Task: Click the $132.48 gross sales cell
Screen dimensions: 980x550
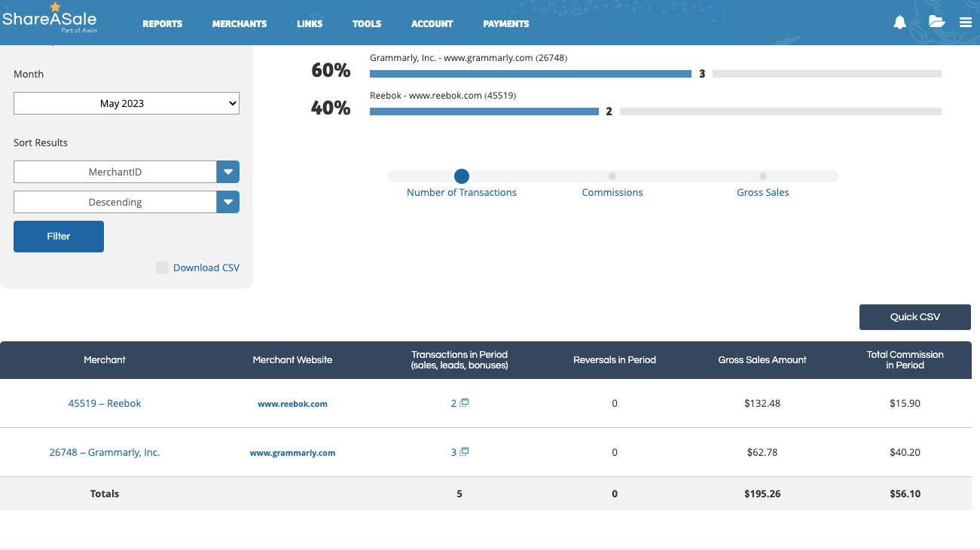Action: [762, 403]
